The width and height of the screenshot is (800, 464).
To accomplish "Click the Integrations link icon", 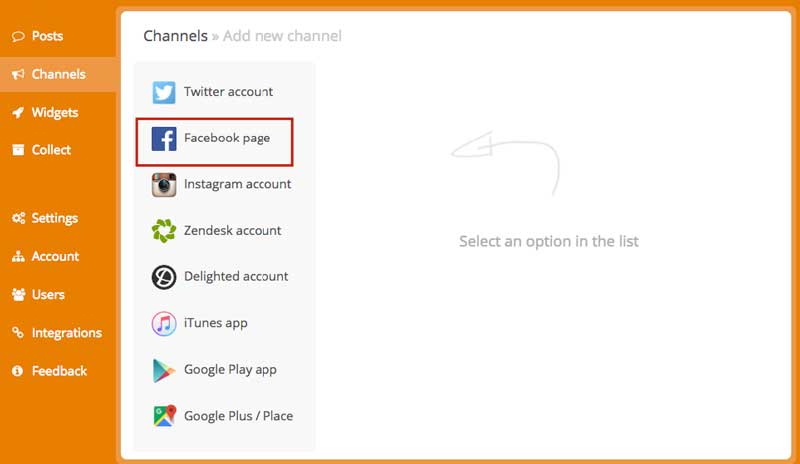I will click(x=18, y=333).
